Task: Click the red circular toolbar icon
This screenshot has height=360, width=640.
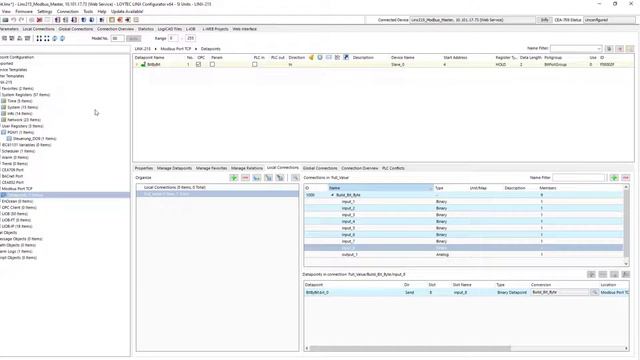Action: click(x=120, y=20)
